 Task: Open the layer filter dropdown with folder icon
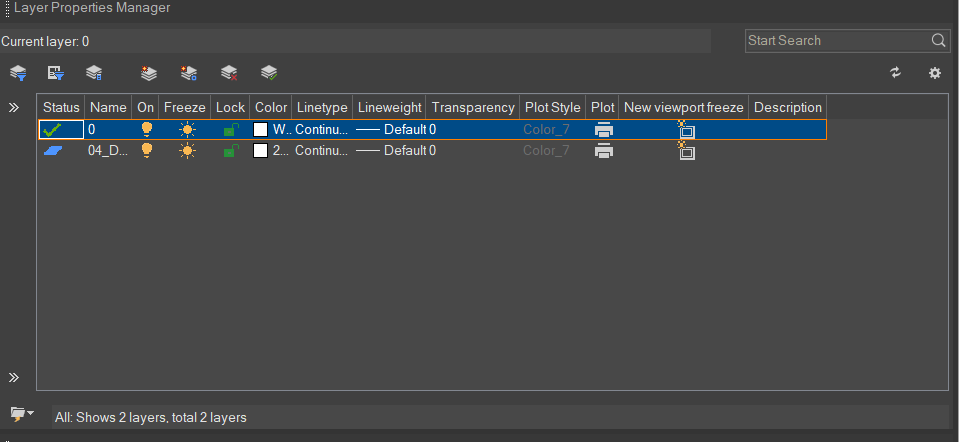pyautogui.click(x=22, y=414)
